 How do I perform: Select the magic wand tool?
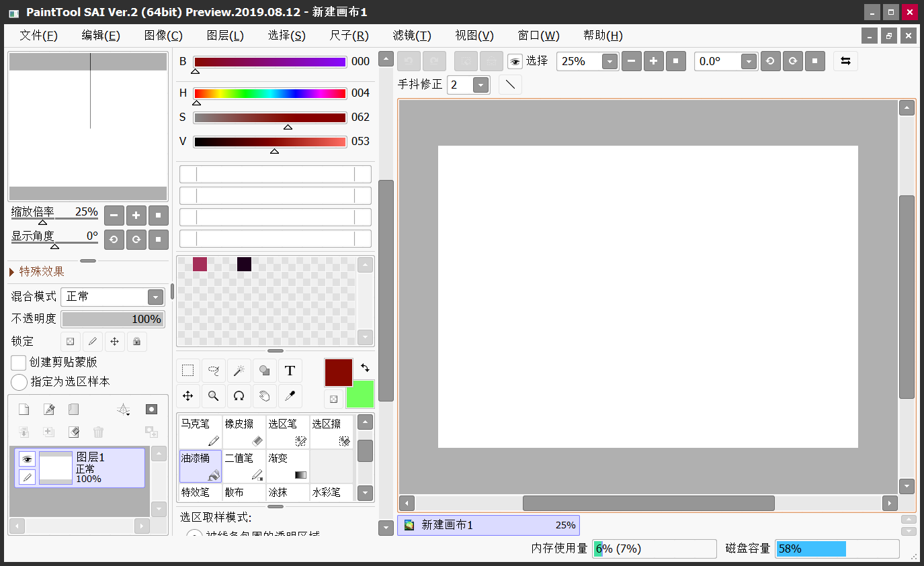239,371
